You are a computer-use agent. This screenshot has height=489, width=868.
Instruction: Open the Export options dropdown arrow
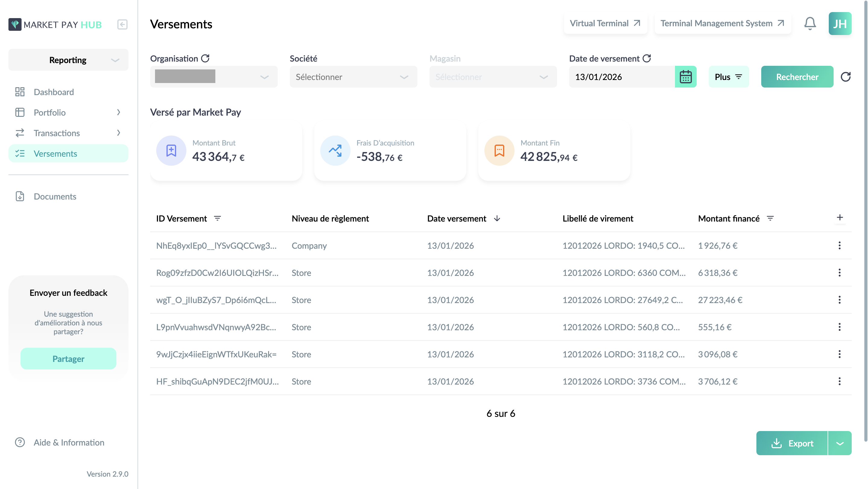(840, 443)
